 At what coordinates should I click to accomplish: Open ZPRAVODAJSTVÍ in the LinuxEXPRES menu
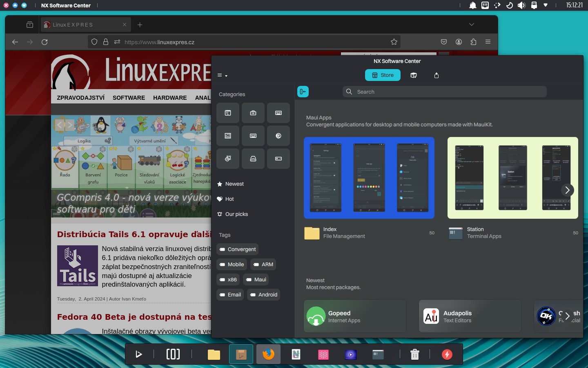coord(81,98)
